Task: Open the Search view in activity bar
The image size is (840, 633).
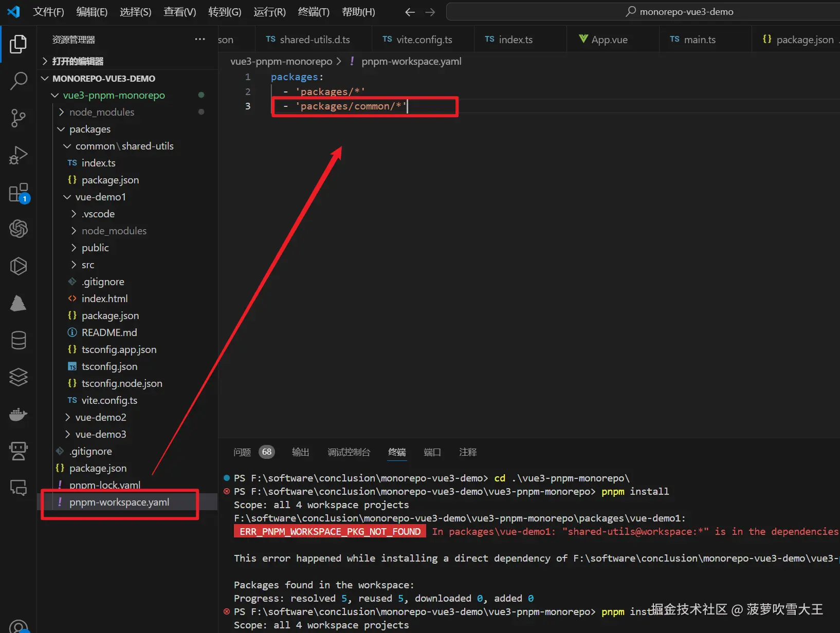Action: coord(19,81)
